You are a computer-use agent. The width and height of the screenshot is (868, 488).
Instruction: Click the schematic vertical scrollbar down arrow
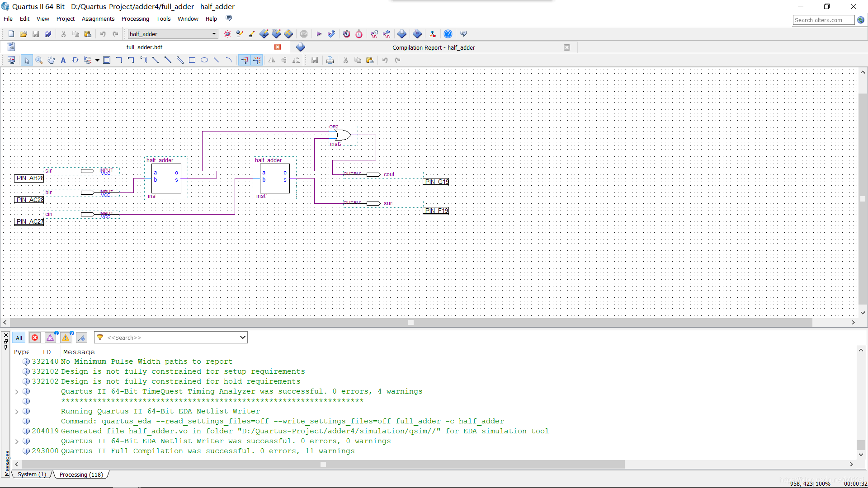click(863, 313)
